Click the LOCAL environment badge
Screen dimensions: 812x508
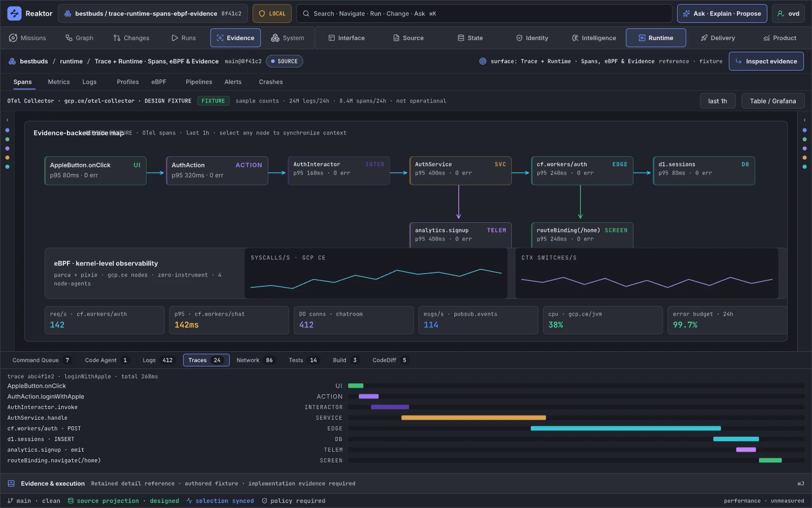[x=272, y=14]
